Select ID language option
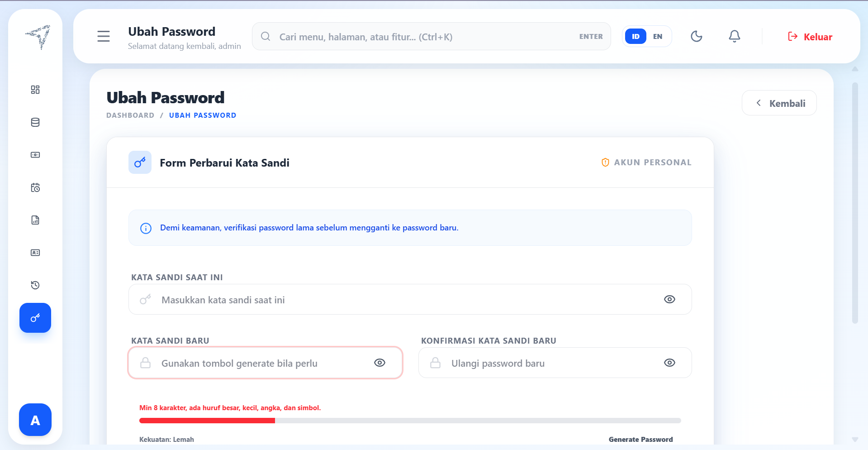Viewport: 868px width, 450px height. [x=636, y=36]
